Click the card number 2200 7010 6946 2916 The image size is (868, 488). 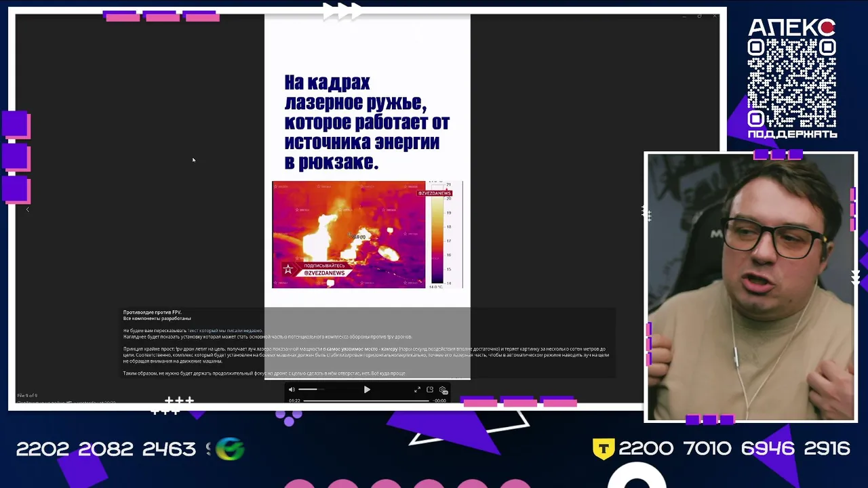tap(734, 449)
